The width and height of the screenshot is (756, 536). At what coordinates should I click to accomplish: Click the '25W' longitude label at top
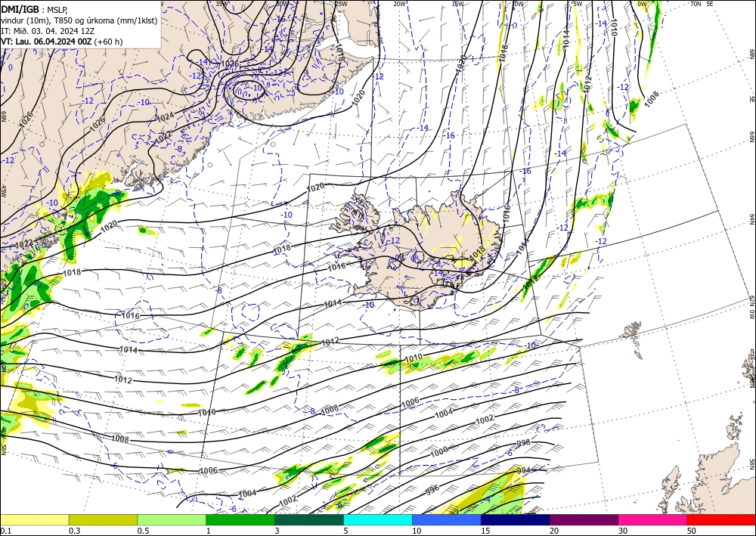(341, 4)
